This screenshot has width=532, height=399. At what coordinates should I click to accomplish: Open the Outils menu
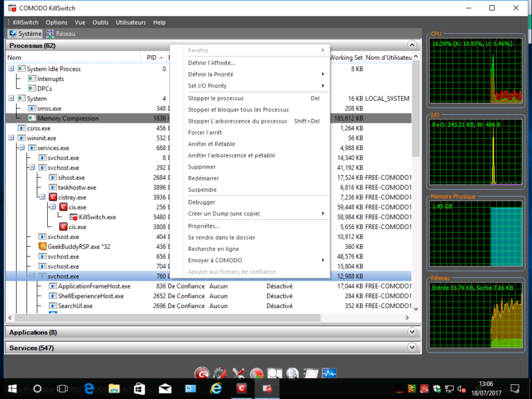pyautogui.click(x=101, y=23)
